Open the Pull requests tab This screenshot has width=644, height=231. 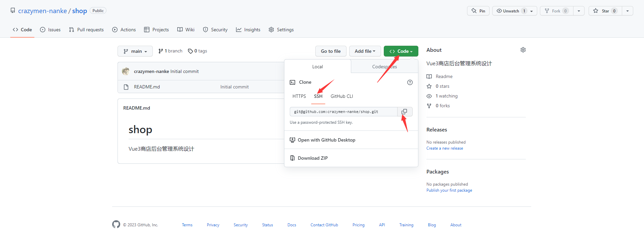86,30
